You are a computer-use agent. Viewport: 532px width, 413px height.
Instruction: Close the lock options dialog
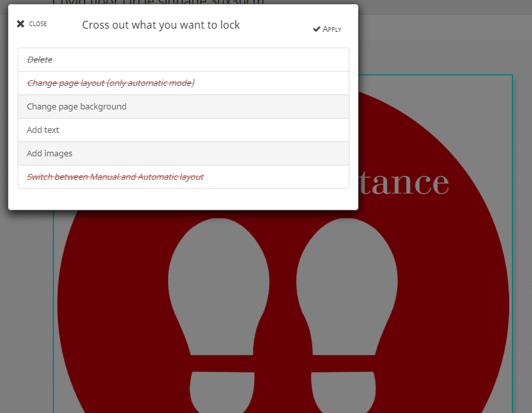[x=31, y=23]
